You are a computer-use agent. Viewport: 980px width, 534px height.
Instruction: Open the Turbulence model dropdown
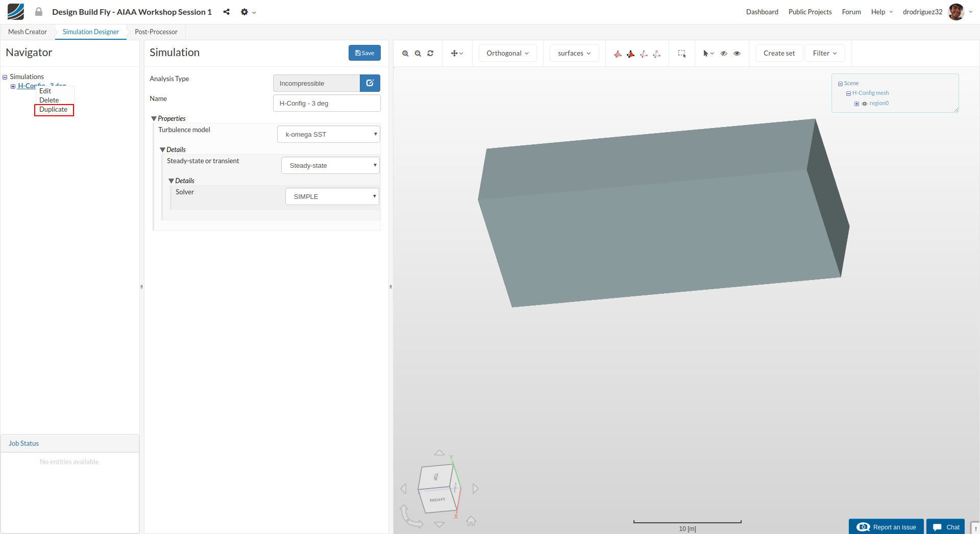tap(329, 135)
